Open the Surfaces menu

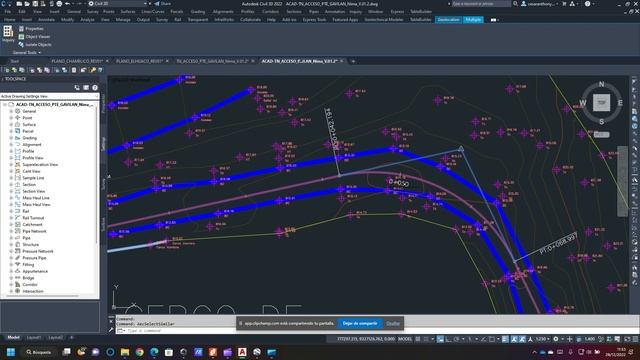[x=128, y=12]
